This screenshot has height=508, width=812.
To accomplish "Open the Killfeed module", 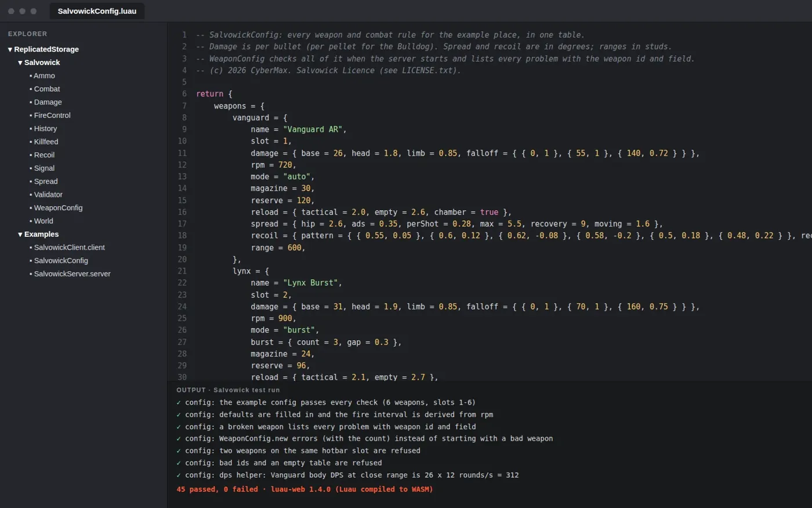I will (x=46, y=142).
